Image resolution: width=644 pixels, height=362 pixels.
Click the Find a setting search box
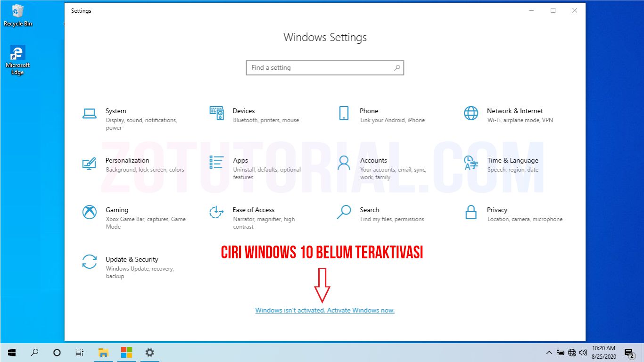point(324,67)
